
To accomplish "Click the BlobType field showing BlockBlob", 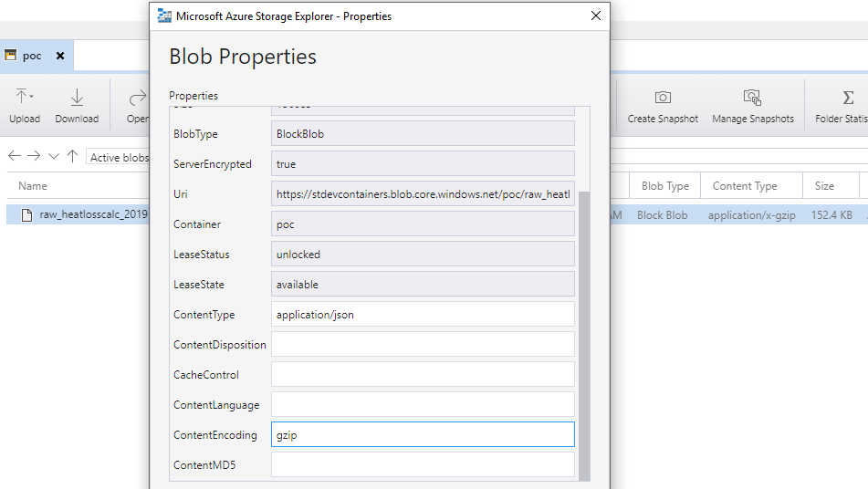I will pyautogui.click(x=423, y=134).
